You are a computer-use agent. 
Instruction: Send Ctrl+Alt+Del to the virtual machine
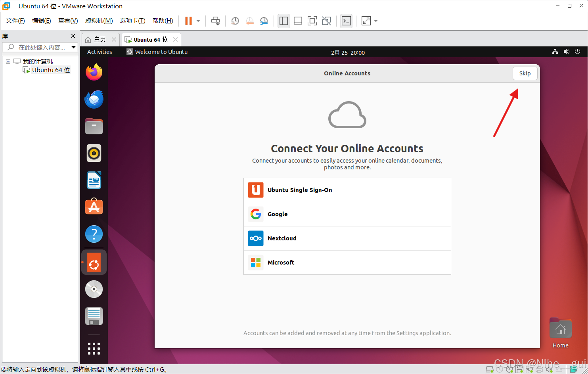[215, 21]
